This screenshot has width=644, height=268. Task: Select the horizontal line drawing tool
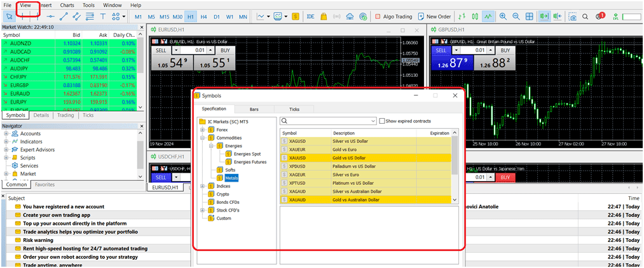pyautogui.click(x=50, y=17)
